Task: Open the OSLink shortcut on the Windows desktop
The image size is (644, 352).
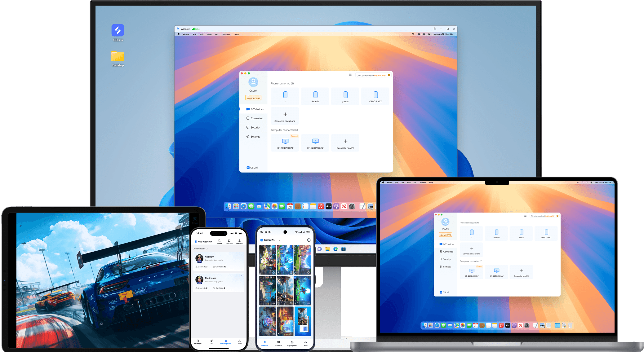Action: coord(118,33)
